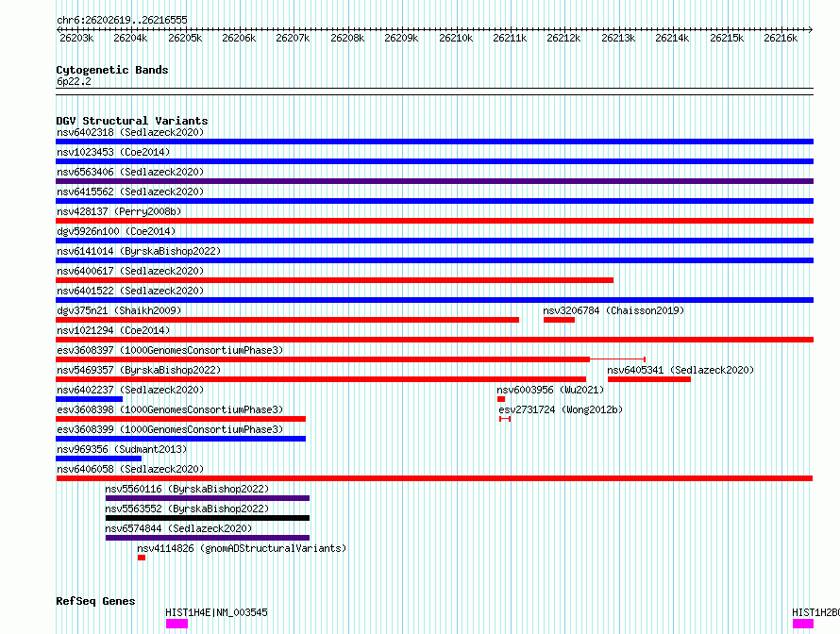
Task: Select the black bar of nsv5563552
Action: tap(208, 518)
